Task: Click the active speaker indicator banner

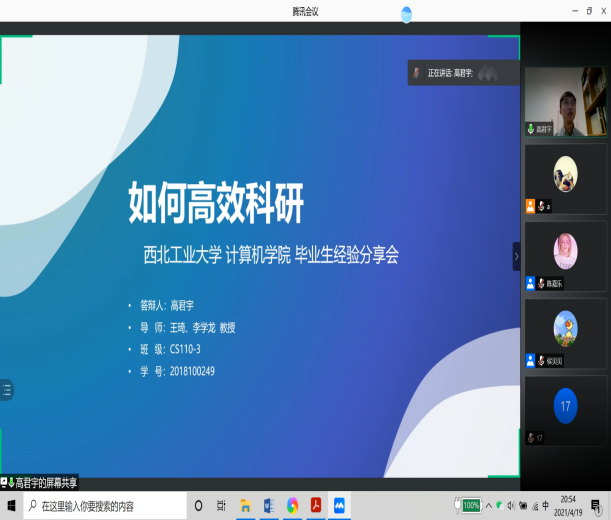Action: (462, 73)
